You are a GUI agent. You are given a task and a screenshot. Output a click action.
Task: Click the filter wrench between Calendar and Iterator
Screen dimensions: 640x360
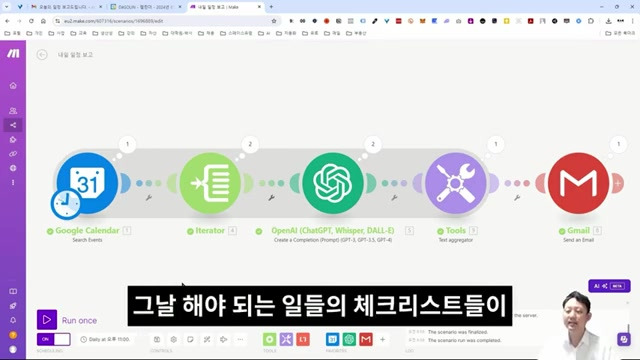[x=149, y=198]
